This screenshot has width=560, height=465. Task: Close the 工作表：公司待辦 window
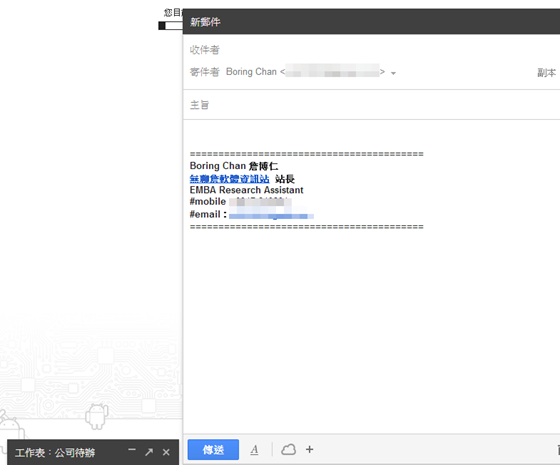point(166,452)
